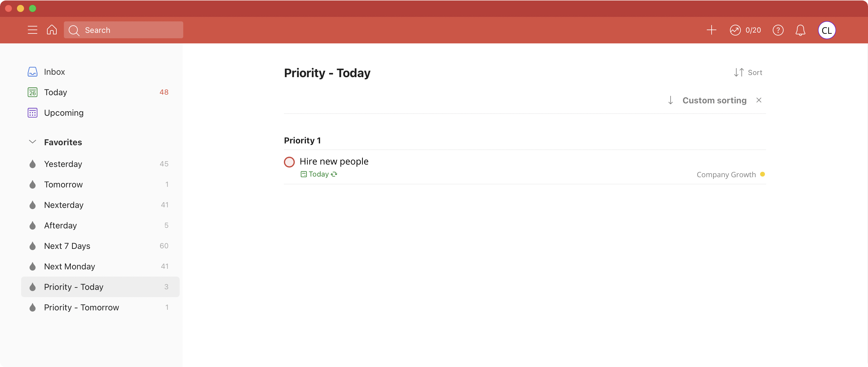The image size is (868, 367).
Task: Toggle the custom sorting off with X
Action: point(759,100)
